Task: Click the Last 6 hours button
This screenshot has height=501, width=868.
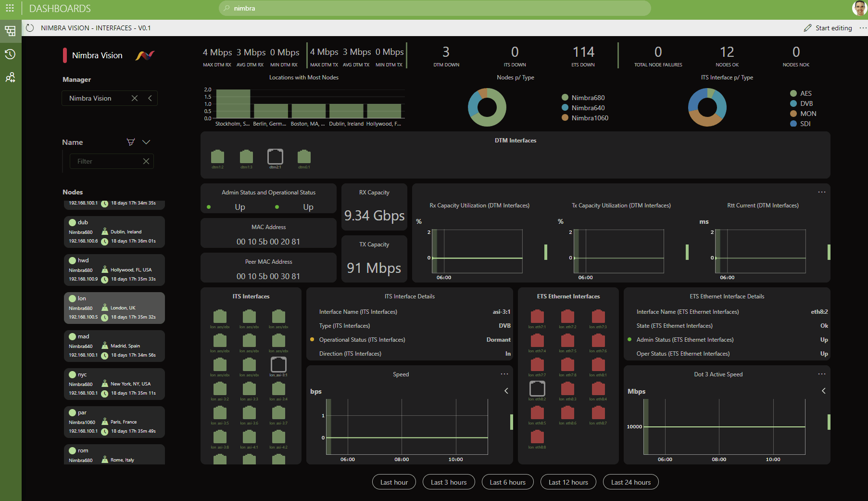Action: pos(507,482)
